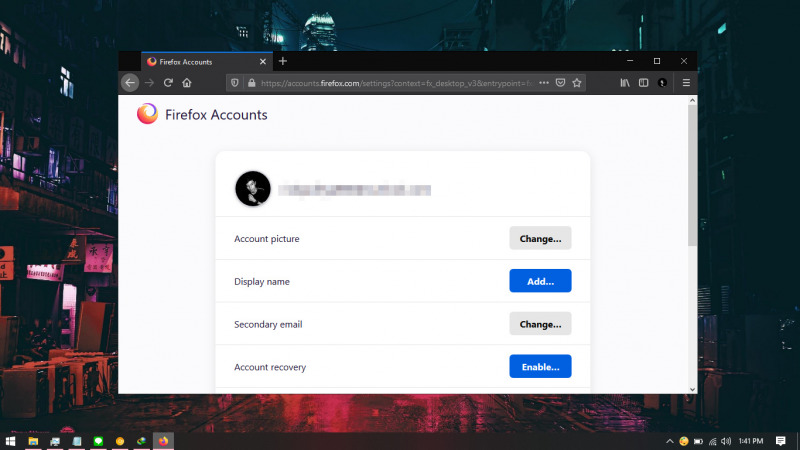Click the vertical scrollbar thumb
This screenshot has width=800, height=450.
(692, 176)
